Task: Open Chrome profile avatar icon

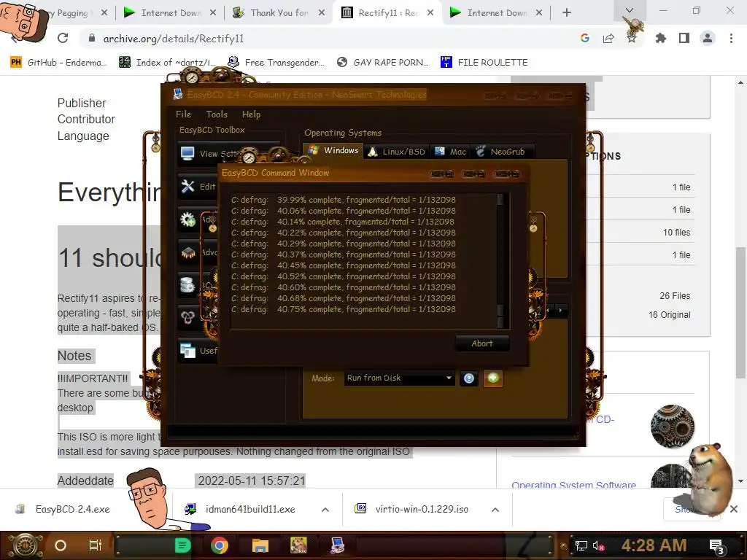Action: [x=708, y=39]
